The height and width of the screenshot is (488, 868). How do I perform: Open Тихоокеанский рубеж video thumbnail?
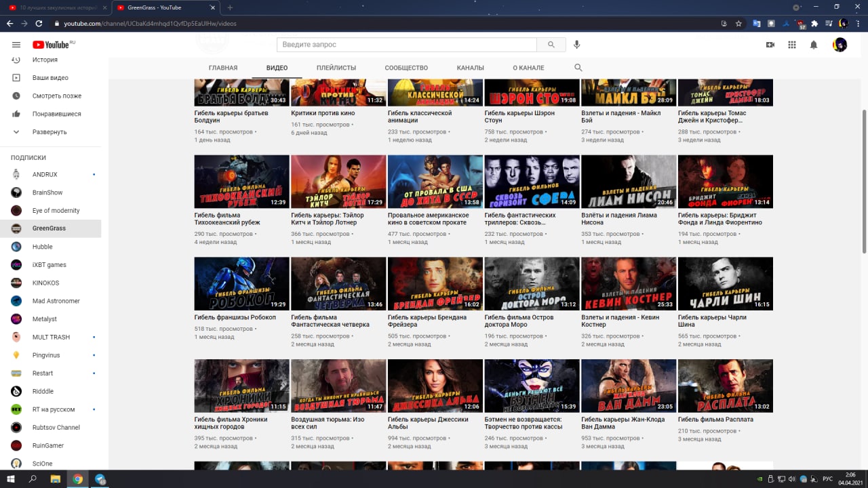[x=241, y=182]
